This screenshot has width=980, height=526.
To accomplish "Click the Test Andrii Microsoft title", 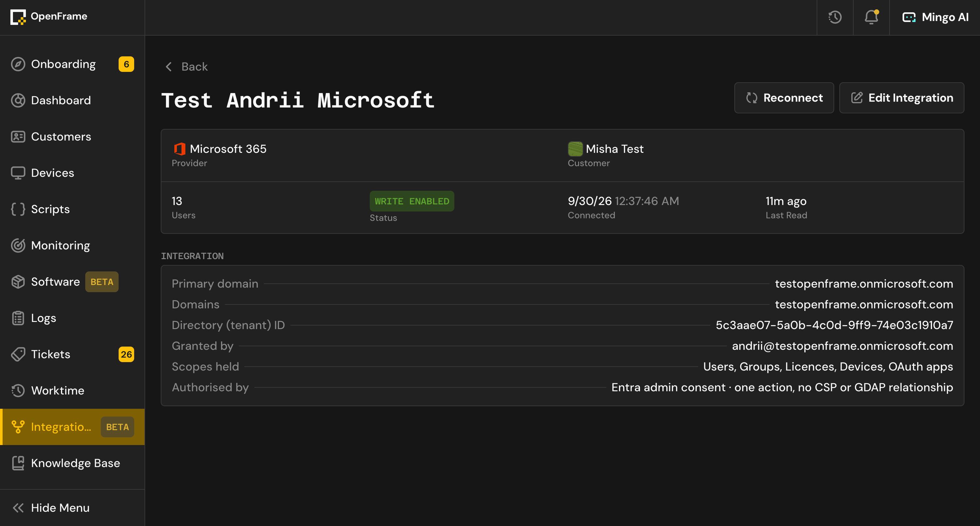I will point(298,101).
